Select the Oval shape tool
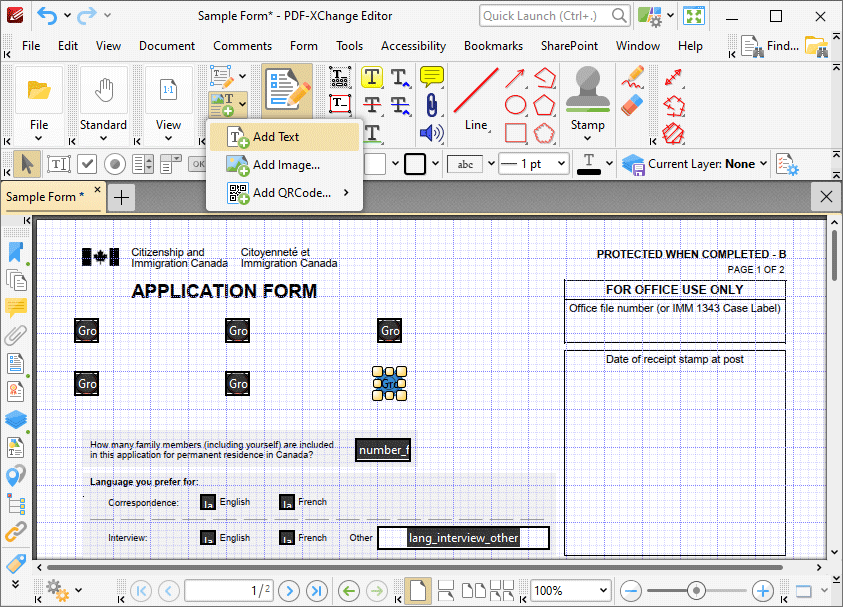This screenshot has width=843, height=607. coord(515,105)
